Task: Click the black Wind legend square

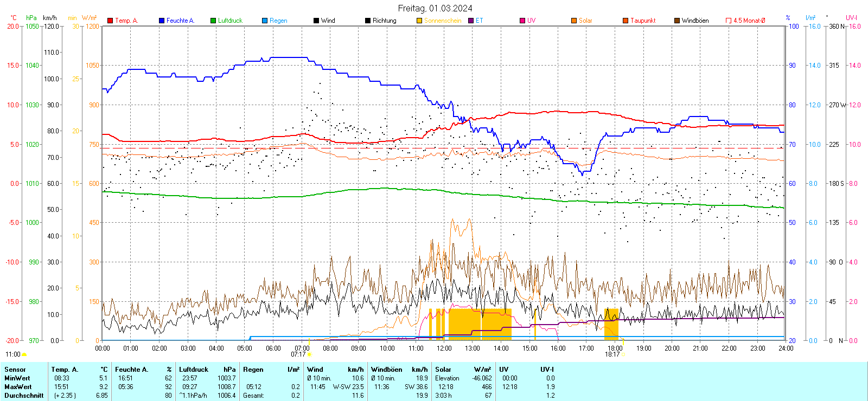Action: (x=316, y=21)
